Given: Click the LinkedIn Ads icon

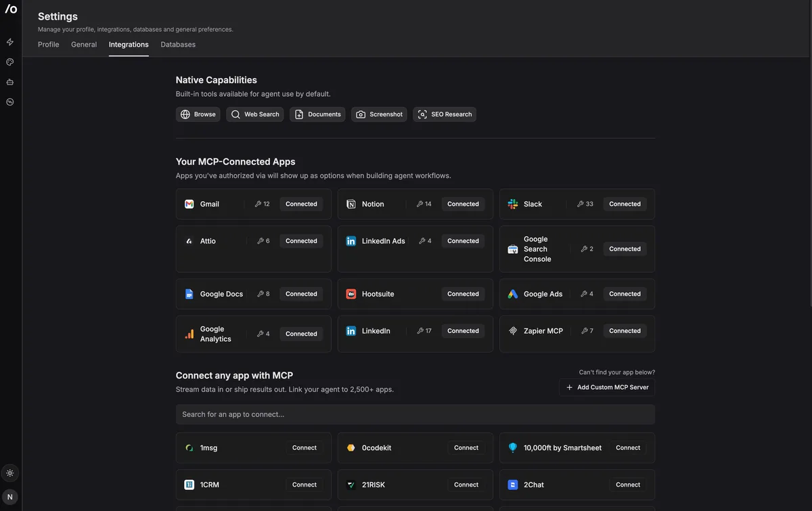Looking at the screenshot, I should (351, 241).
